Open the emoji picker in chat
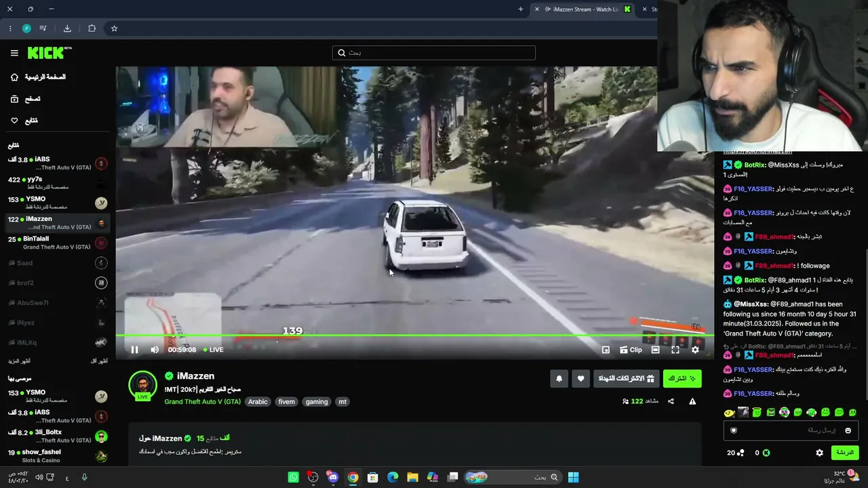The image size is (868, 488). 848,430
